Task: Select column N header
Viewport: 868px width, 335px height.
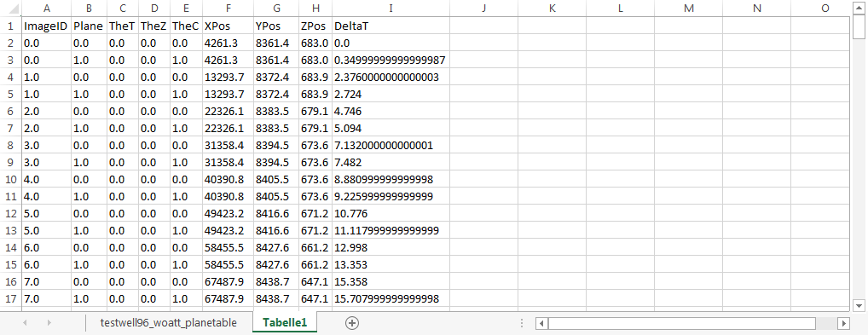Action: tap(757, 9)
